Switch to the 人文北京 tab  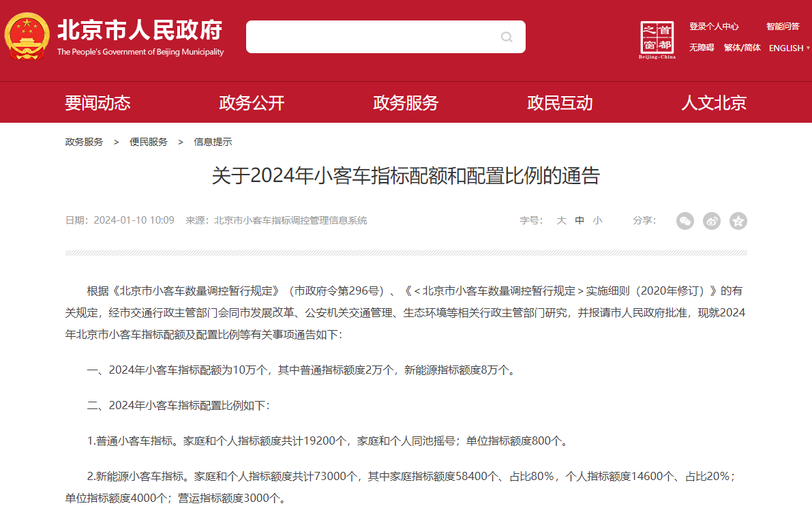(x=715, y=102)
